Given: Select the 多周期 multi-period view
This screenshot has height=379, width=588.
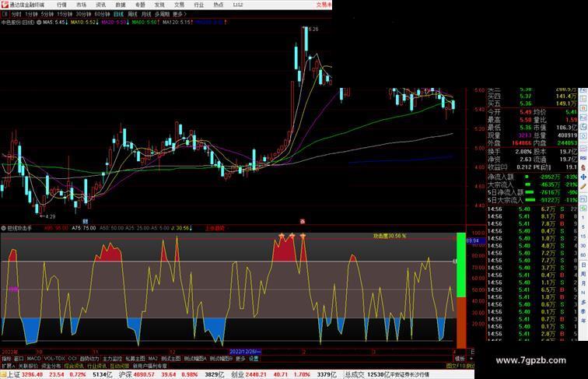Looking at the screenshot, I should (162, 14).
